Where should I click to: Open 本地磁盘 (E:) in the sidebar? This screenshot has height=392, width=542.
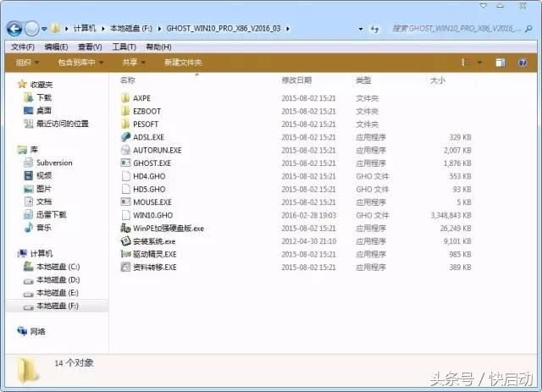58,293
